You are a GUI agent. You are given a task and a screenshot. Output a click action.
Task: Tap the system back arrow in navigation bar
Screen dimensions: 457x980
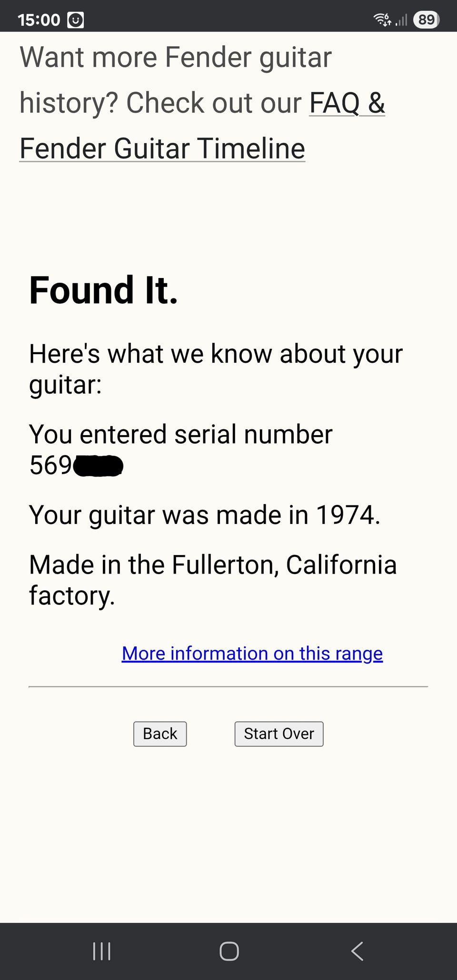click(357, 951)
